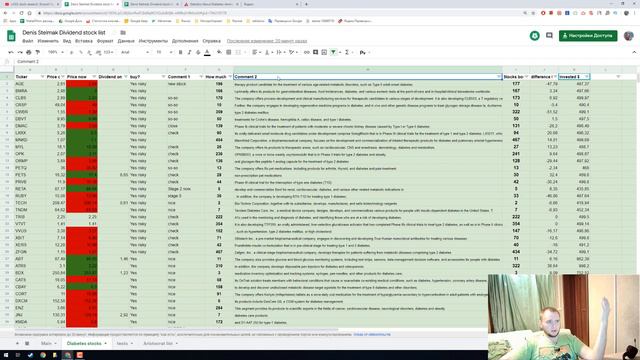This screenshot has height=360, width=640.
Task: Open the Изменить menu
Action: pos(48,41)
